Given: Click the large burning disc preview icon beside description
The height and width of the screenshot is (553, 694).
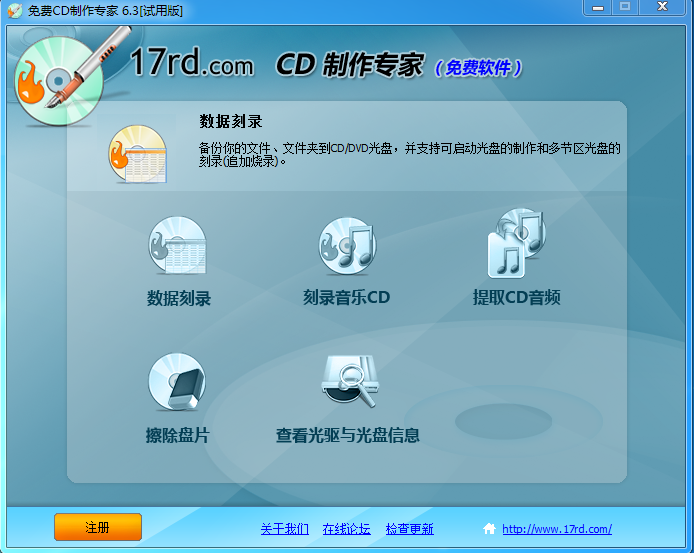Looking at the screenshot, I should (138, 154).
